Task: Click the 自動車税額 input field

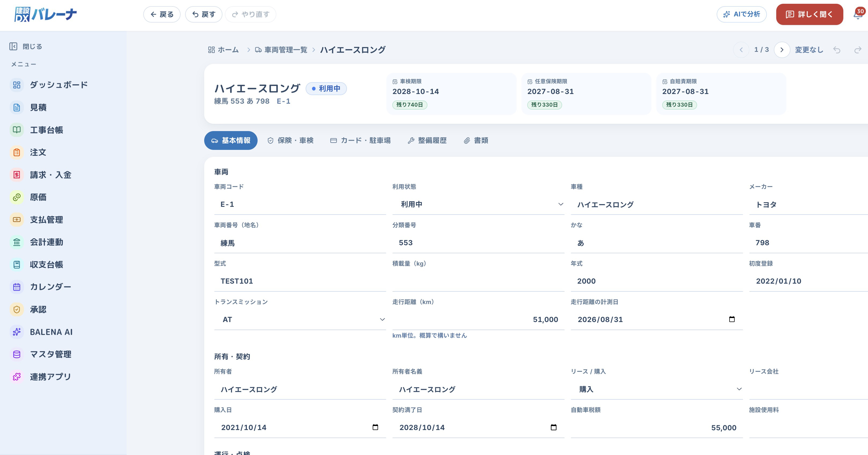Action: pyautogui.click(x=657, y=428)
